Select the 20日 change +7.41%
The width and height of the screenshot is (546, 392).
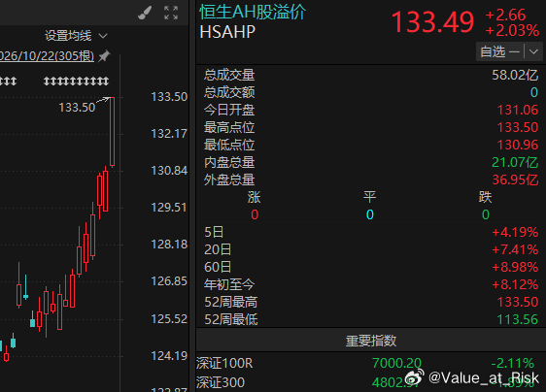(x=515, y=249)
